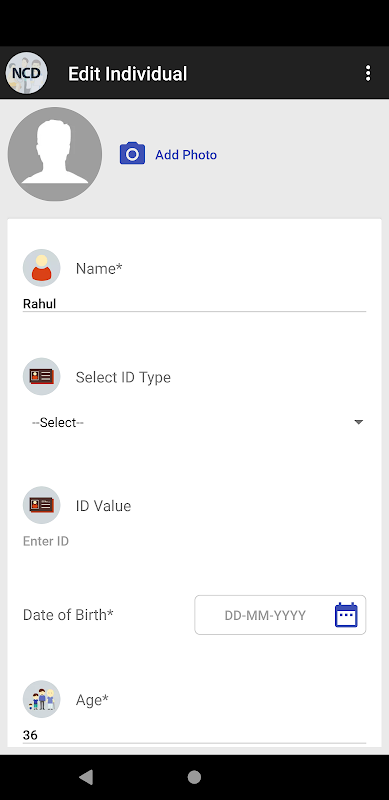The height and width of the screenshot is (800, 389).
Task: Click the person icon beside Name
Action: (x=41, y=268)
